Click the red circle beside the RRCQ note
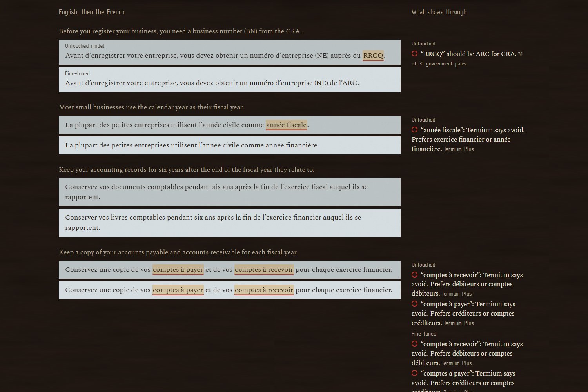This screenshot has width=588, height=392. pos(414,53)
